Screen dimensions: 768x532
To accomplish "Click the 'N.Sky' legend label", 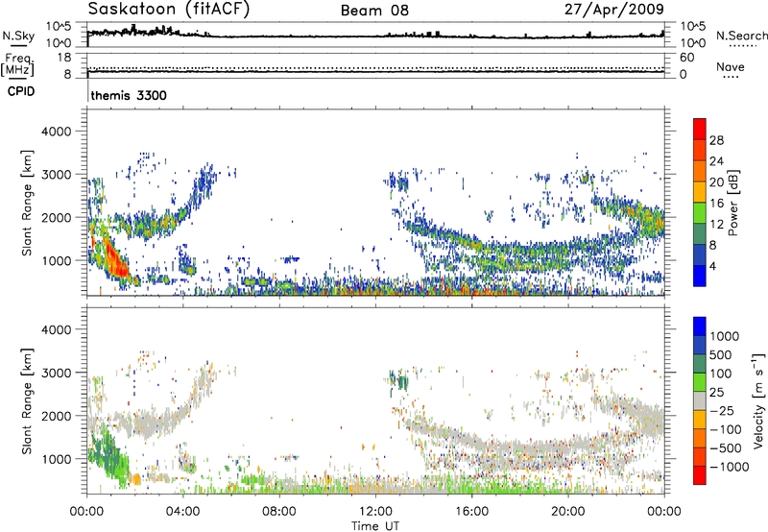I will [x=18, y=36].
